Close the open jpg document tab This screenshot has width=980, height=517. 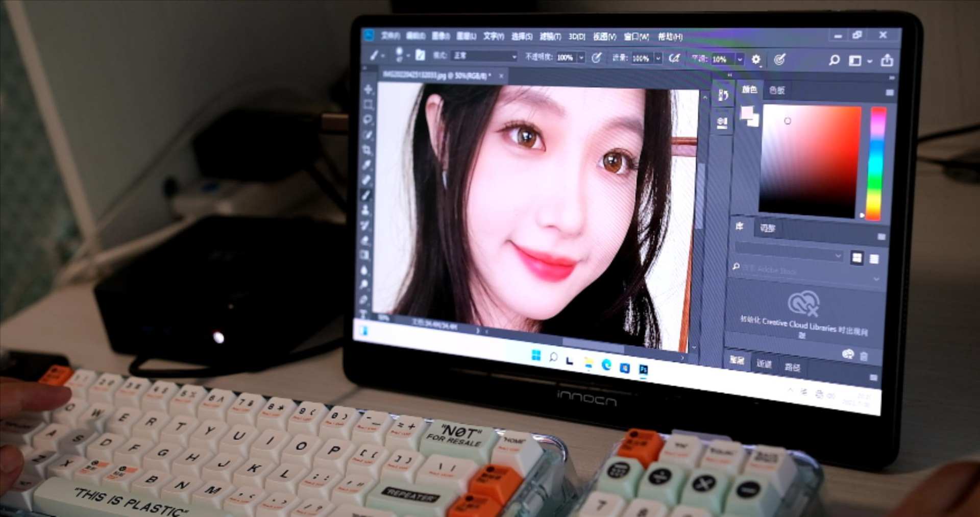[501, 76]
